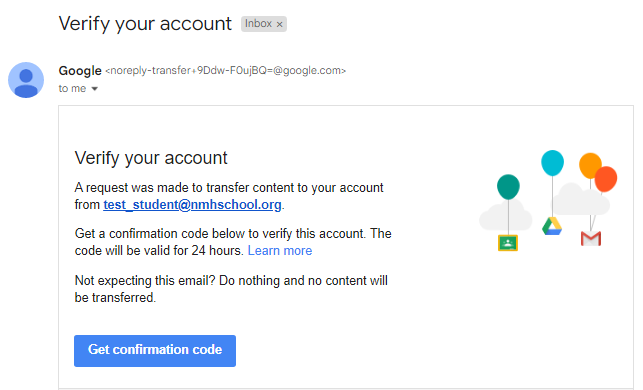This screenshot has height=390, width=643.
Task: Open the test_student@nmhschool.org link
Action: coord(192,204)
